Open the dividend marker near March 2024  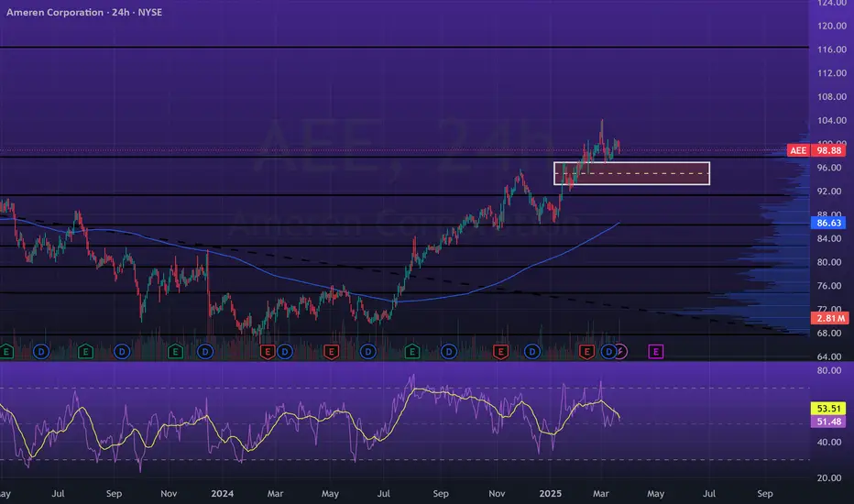point(284,352)
